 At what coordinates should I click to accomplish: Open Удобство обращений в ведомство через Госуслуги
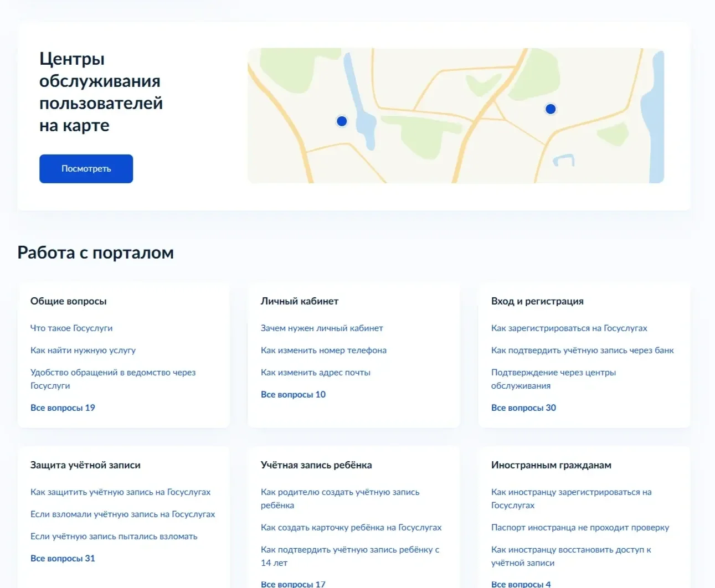click(113, 379)
